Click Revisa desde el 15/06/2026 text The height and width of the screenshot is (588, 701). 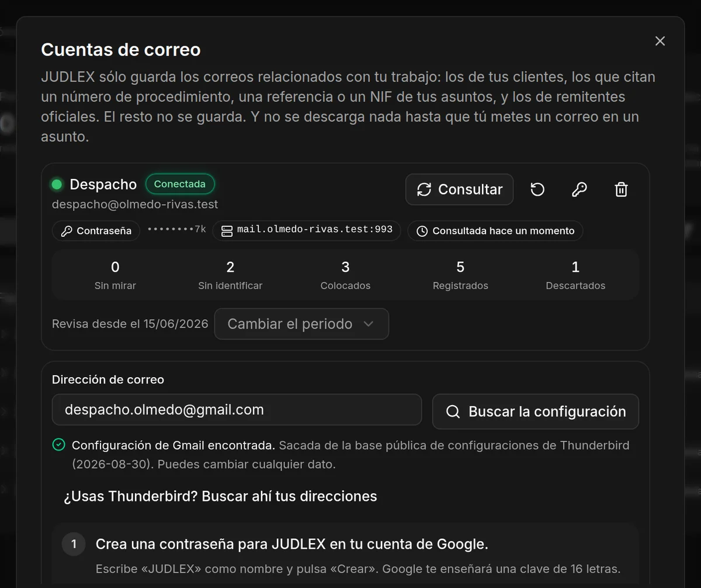[130, 324]
